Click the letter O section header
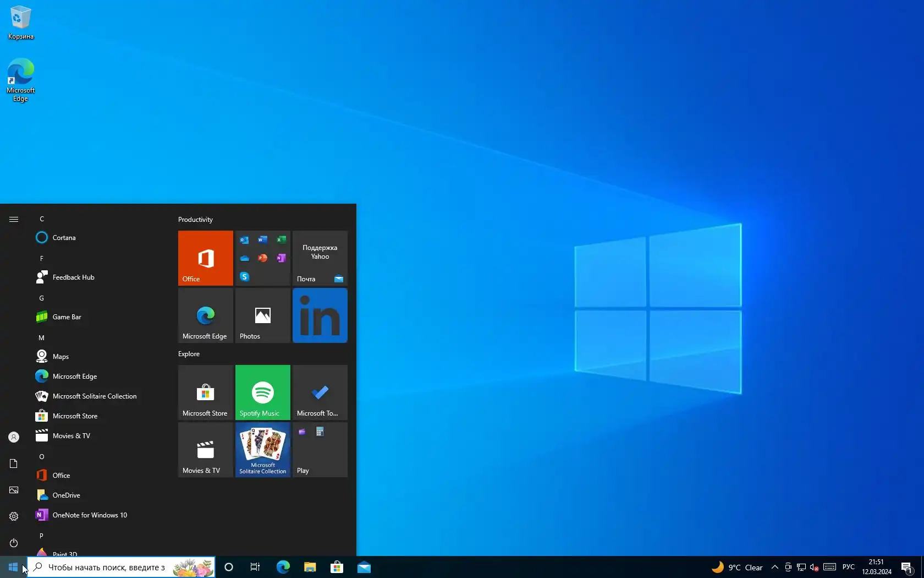The height and width of the screenshot is (578, 924). point(42,457)
